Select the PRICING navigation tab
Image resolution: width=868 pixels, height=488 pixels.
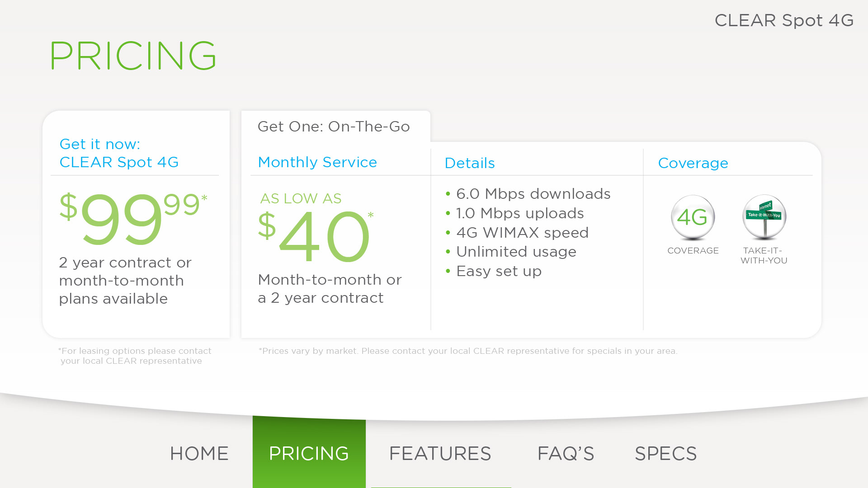309,453
